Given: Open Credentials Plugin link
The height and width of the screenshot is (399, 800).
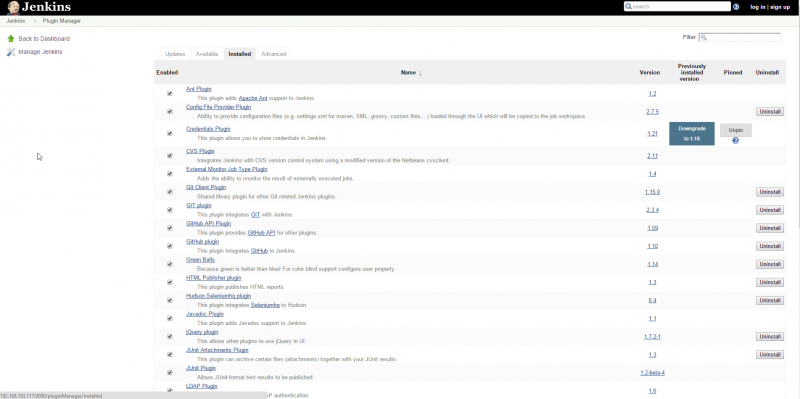Looking at the screenshot, I should tap(208, 129).
